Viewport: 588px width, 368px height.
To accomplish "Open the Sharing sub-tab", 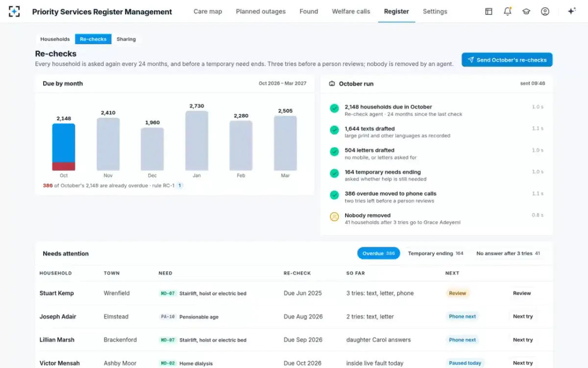I will (126, 39).
